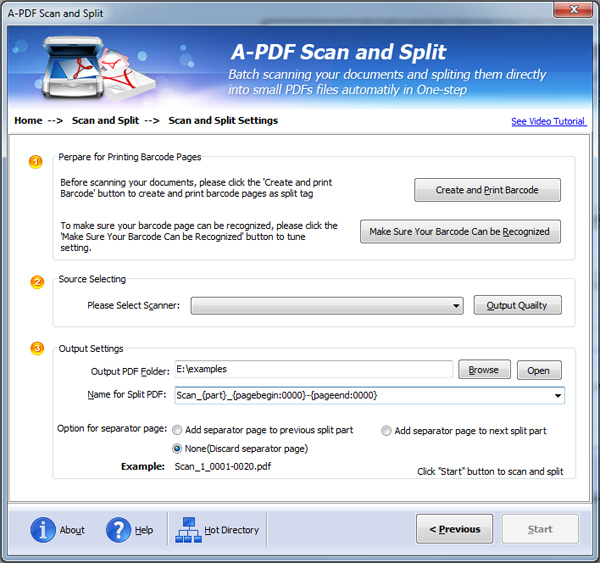Select Scan and Split Settings breadcrumb
The height and width of the screenshot is (563, 600).
223,121
